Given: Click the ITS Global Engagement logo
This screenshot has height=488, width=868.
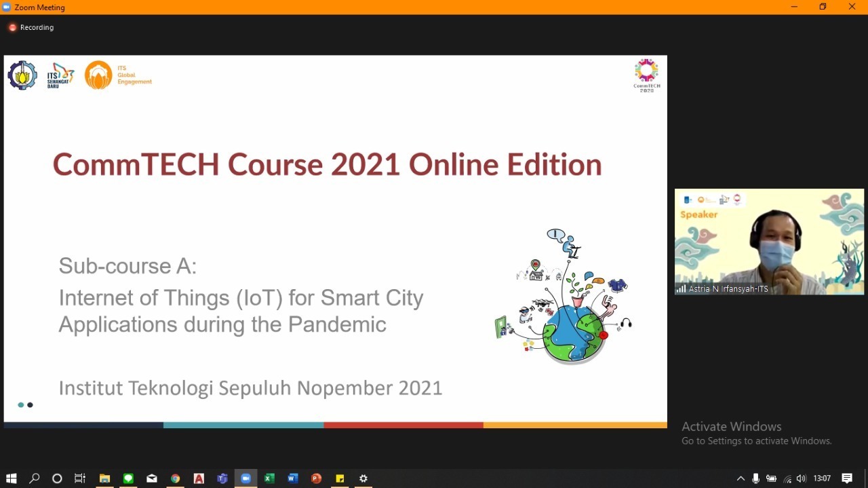Looking at the screenshot, I should point(98,75).
